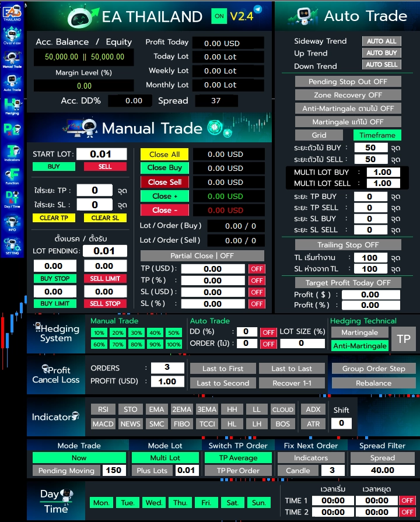Enable Pending Stop Out
The height and width of the screenshot is (522, 420).
348,82
